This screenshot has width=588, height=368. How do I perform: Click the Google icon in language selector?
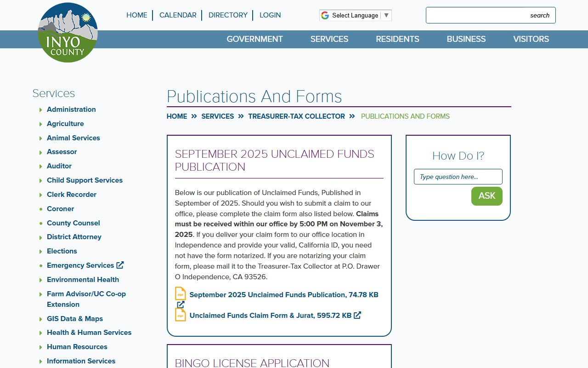325,15
